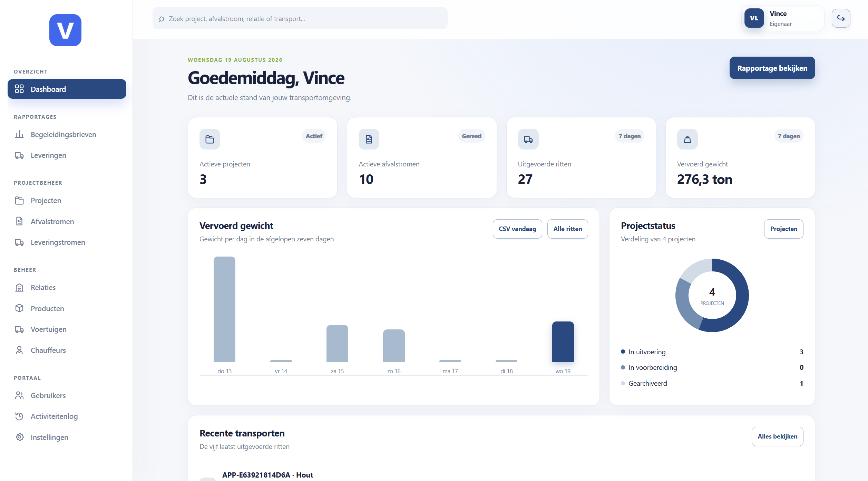Click the folder icon on Actieve projecten card
Image resolution: width=868 pixels, height=481 pixels.
pyautogui.click(x=210, y=139)
